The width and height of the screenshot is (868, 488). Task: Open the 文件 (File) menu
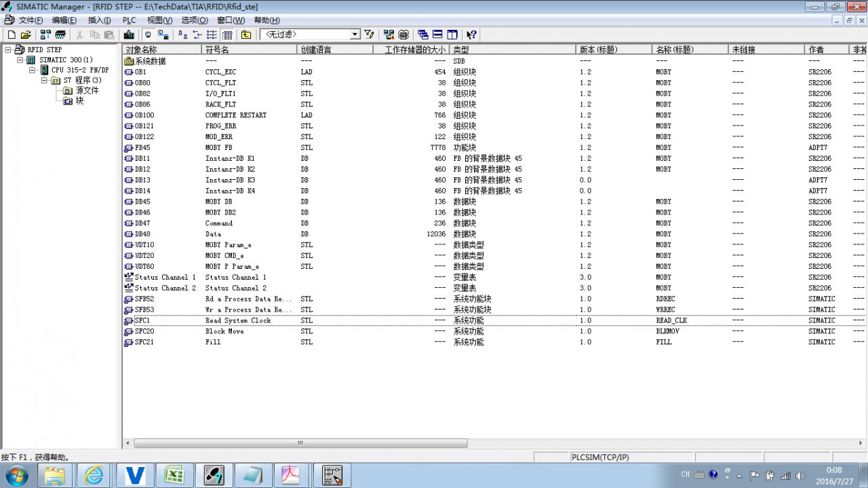(31, 20)
